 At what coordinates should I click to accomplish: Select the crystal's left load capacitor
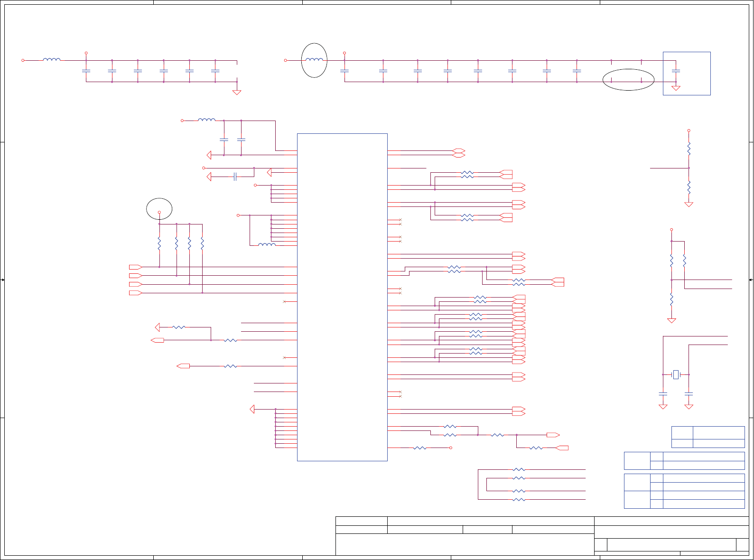click(663, 394)
